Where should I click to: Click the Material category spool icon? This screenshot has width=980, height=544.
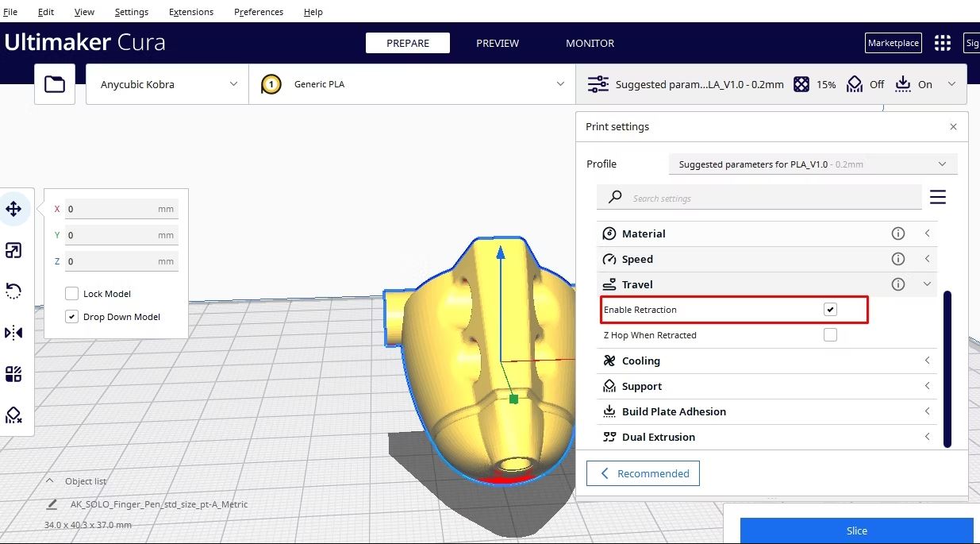coord(609,233)
